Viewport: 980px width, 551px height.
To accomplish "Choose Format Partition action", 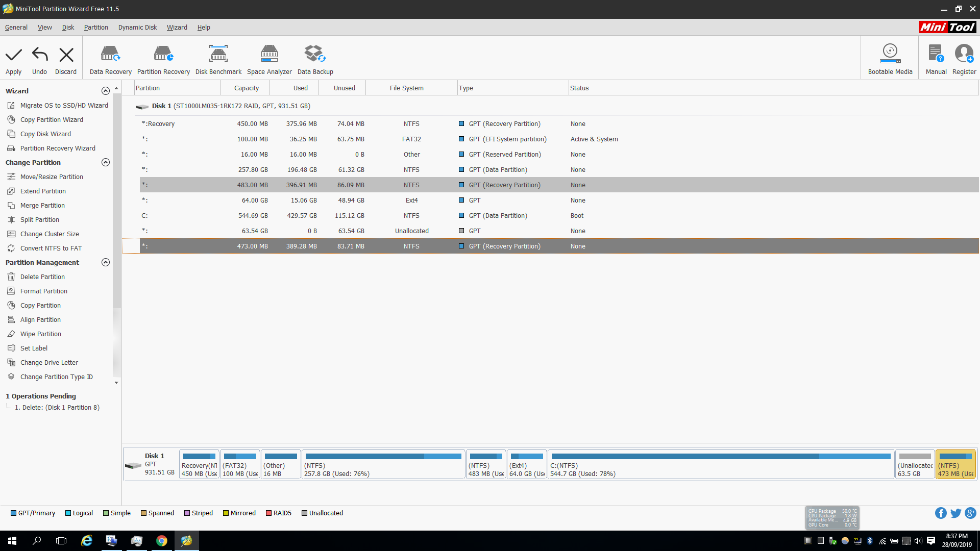I will tap(38, 291).
